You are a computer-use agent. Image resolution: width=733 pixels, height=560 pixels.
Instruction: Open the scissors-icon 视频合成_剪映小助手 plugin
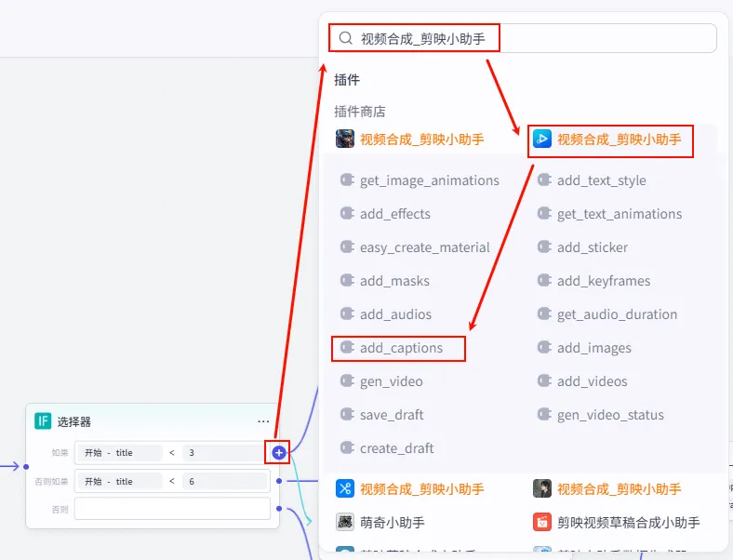(x=410, y=489)
